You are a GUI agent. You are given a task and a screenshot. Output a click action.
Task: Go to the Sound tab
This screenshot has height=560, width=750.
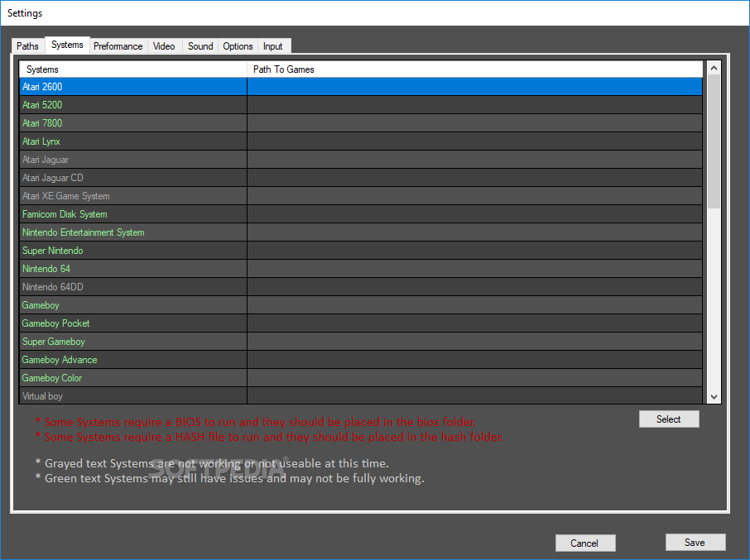[200, 45]
